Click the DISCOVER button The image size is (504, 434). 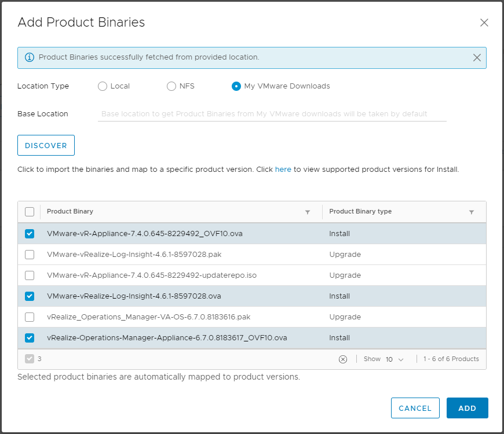click(46, 145)
